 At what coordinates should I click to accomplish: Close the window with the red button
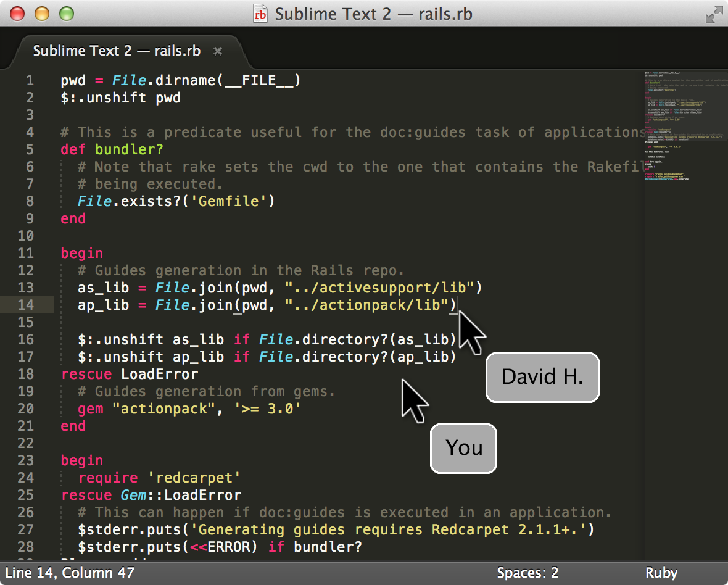[17, 14]
